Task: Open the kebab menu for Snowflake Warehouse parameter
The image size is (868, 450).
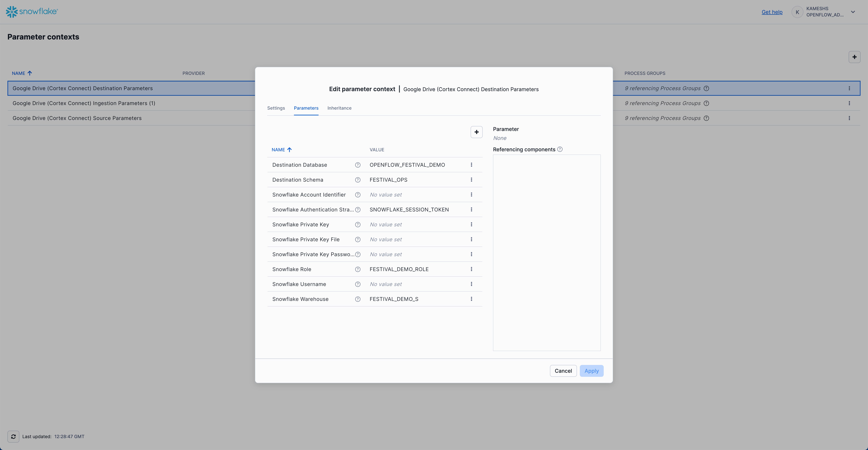Action: click(x=471, y=299)
